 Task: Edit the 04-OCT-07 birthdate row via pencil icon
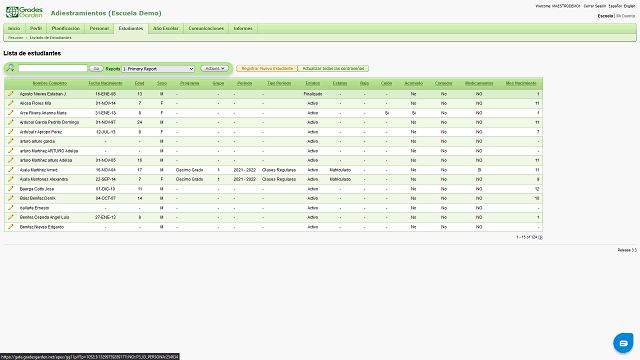pos(11,198)
